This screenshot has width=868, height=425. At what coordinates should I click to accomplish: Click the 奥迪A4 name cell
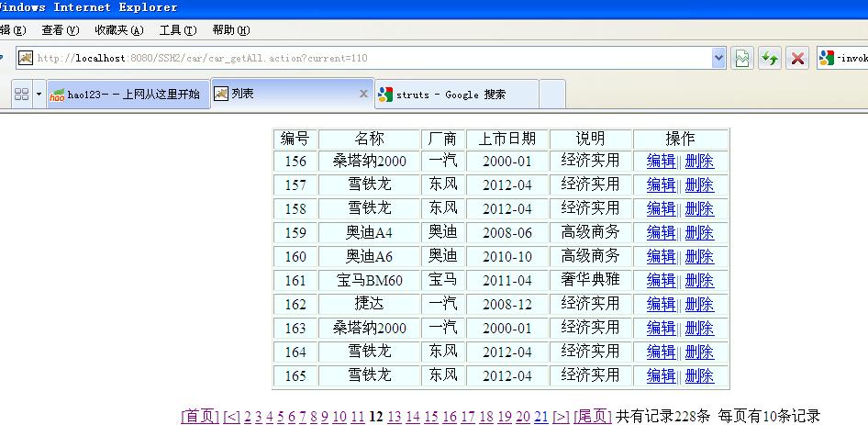369,233
